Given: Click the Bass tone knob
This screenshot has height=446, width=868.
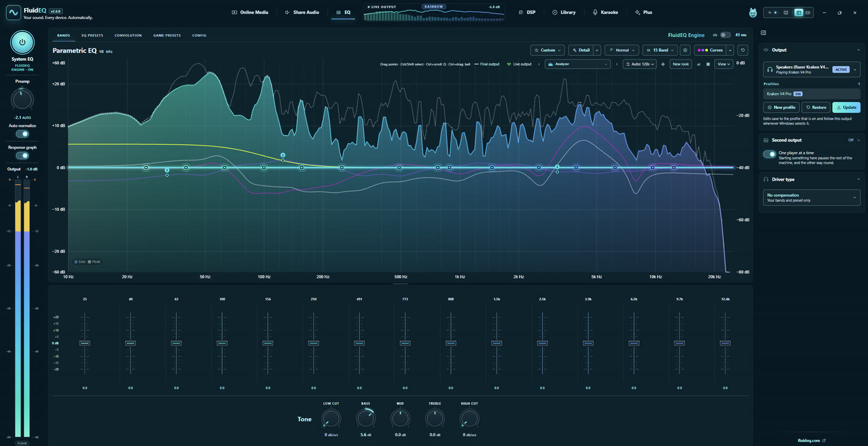Looking at the screenshot, I should point(366,418).
